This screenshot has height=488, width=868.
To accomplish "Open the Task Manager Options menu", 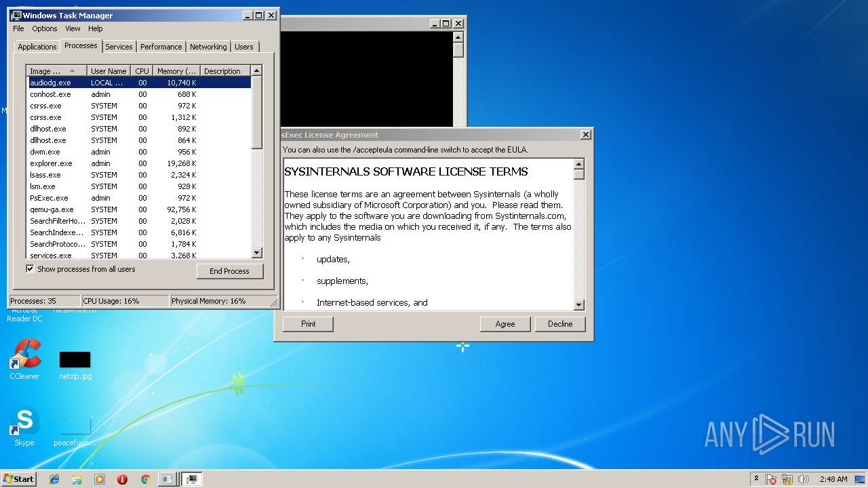I will point(45,28).
